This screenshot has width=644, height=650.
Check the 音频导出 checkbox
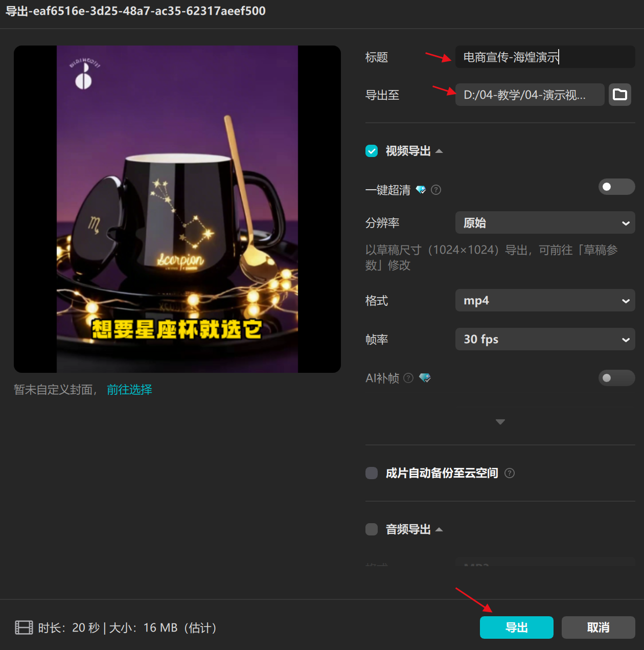coord(372,529)
